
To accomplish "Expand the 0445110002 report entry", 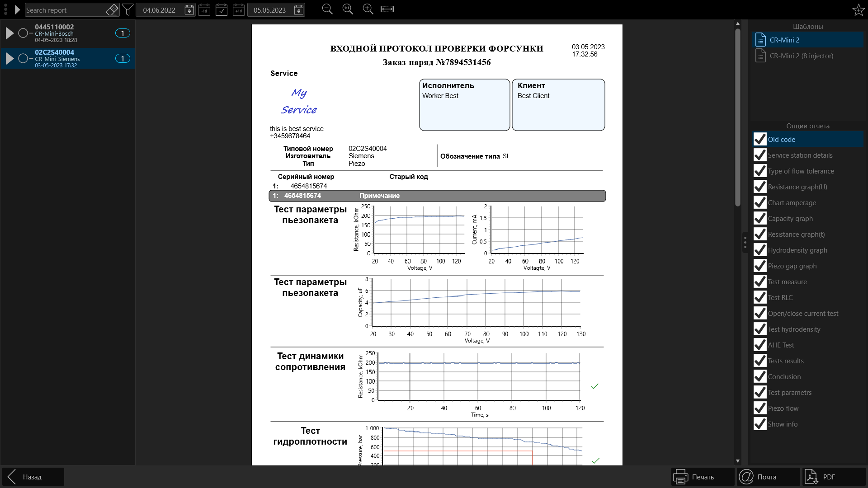I will point(9,33).
